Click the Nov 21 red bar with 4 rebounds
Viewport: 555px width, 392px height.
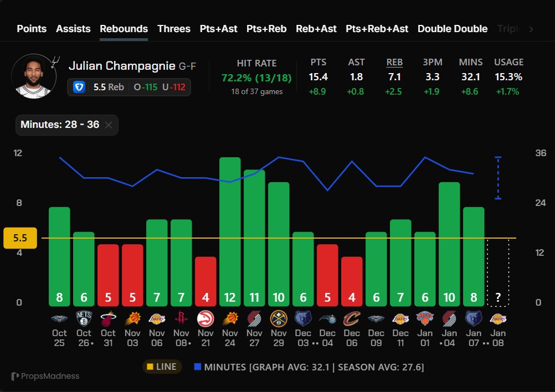tap(205, 282)
